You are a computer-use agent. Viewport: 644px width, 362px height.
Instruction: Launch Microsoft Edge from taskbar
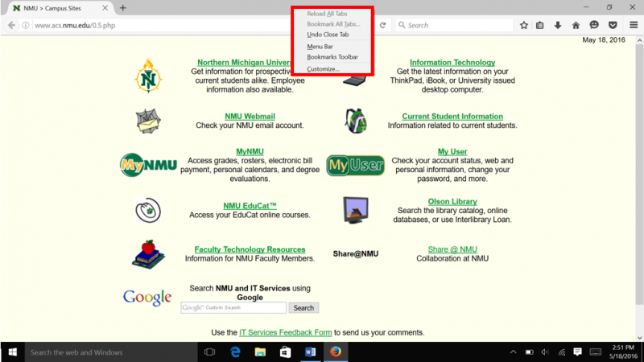(235, 352)
